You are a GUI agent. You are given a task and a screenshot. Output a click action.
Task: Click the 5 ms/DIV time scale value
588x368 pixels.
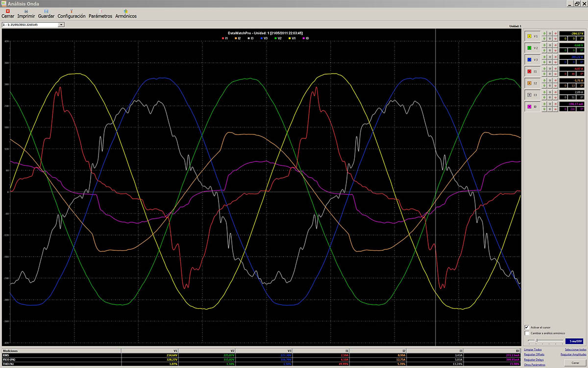pos(574,341)
